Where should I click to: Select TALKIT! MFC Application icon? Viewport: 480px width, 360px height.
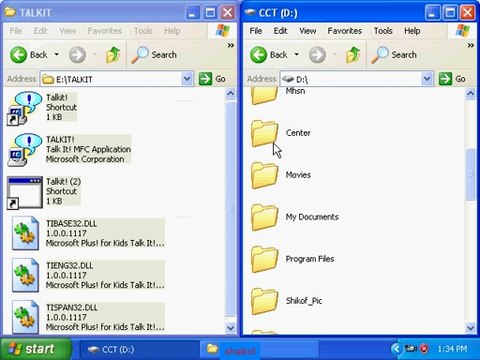(24, 150)
